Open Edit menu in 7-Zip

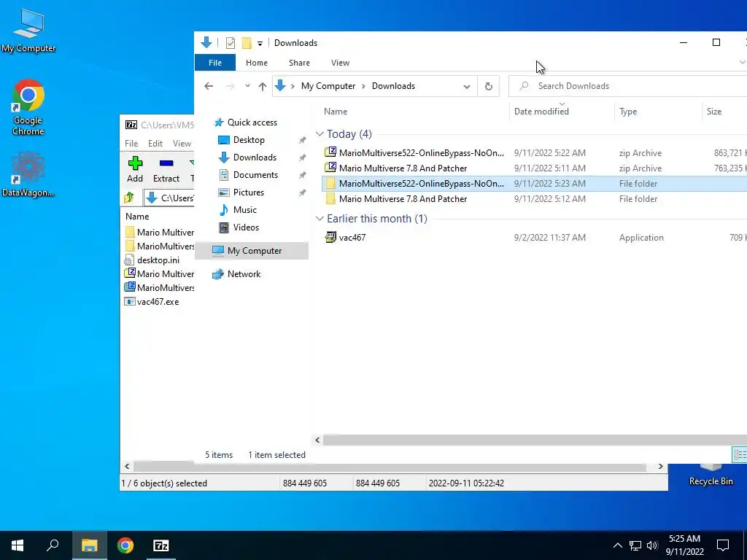[155, 144]
